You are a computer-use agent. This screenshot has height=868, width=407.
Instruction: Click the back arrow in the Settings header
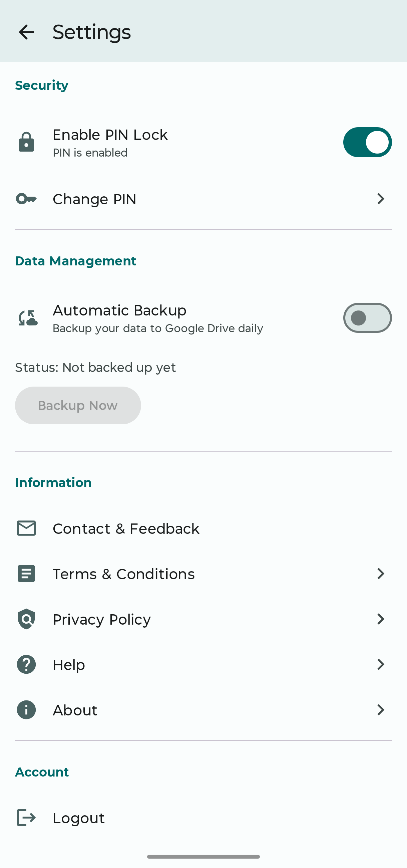tap(26, 32)
